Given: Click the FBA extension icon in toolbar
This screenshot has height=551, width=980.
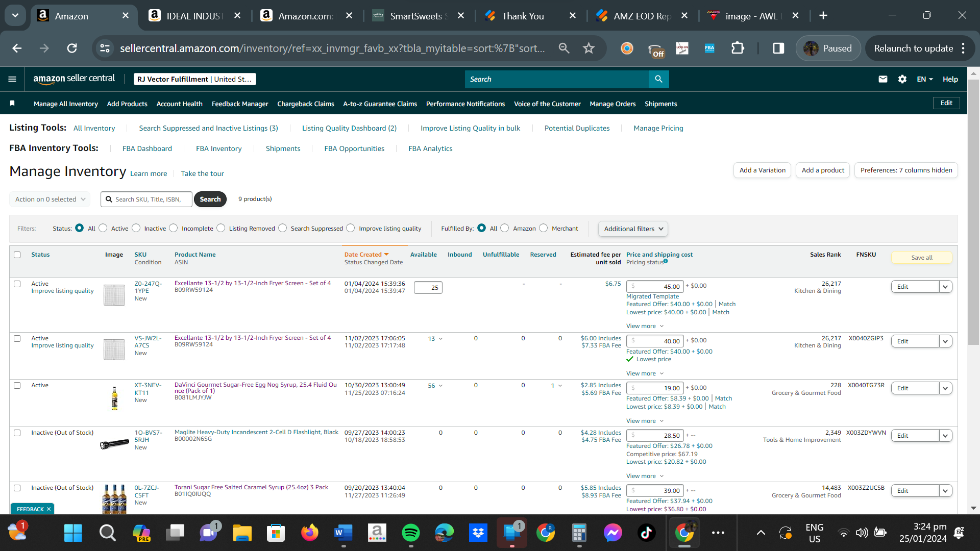Looking at the screenshot, I should point(709,48).
